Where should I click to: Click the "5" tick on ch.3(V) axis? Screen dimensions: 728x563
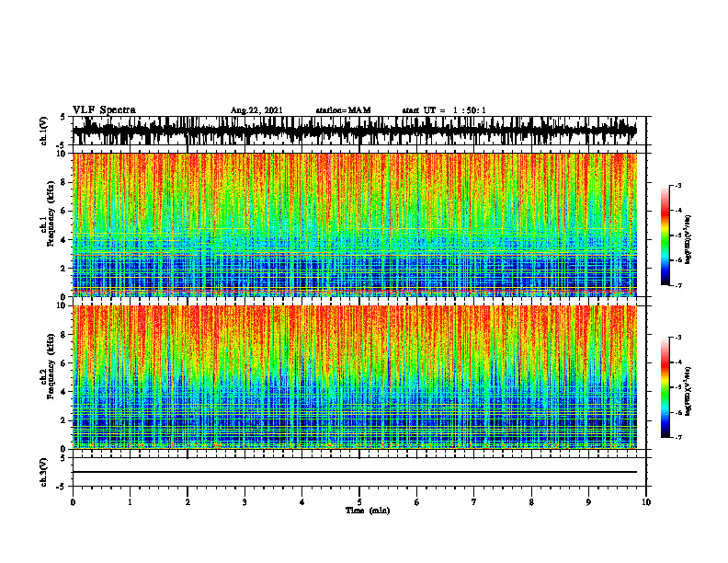point(63,458)
